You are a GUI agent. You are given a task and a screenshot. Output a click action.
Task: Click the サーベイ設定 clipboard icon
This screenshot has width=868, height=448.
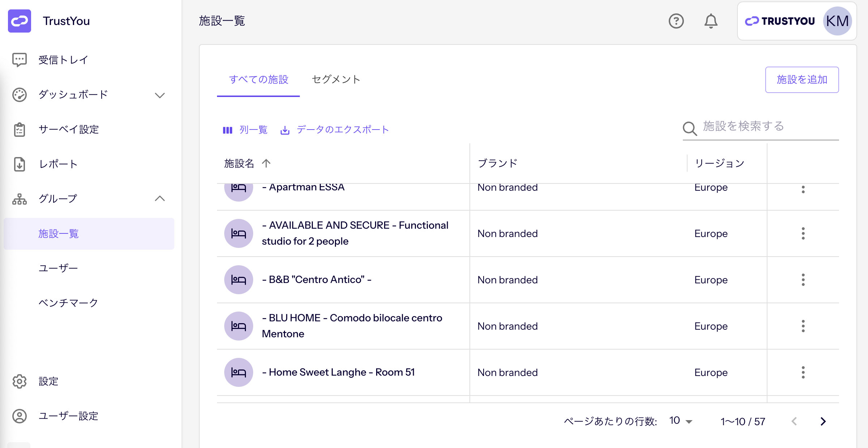point(20,130)
